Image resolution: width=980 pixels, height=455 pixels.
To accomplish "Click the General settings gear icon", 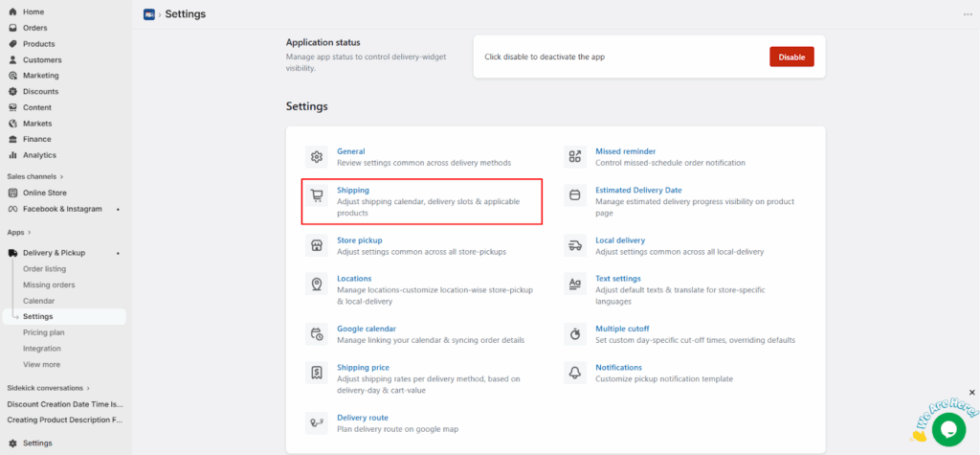I will pos(317,157).
